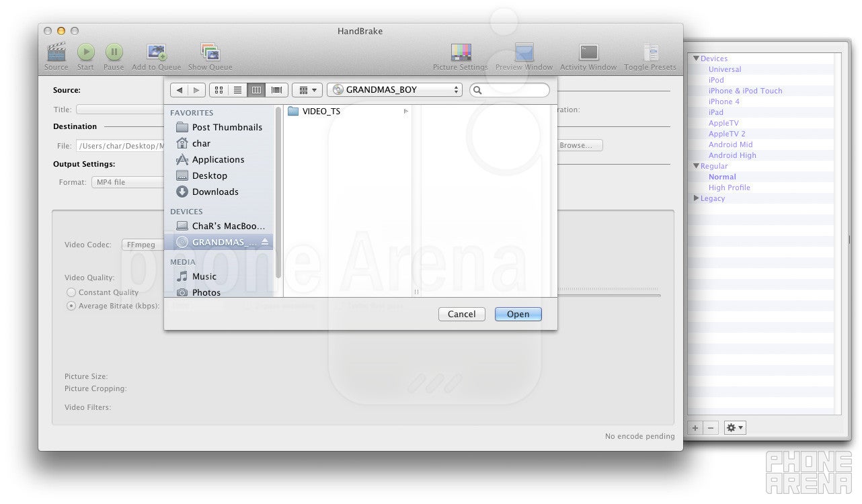Open the GRANDMAS_BOY location popup
862x504 pixels.
pos(395,90)
